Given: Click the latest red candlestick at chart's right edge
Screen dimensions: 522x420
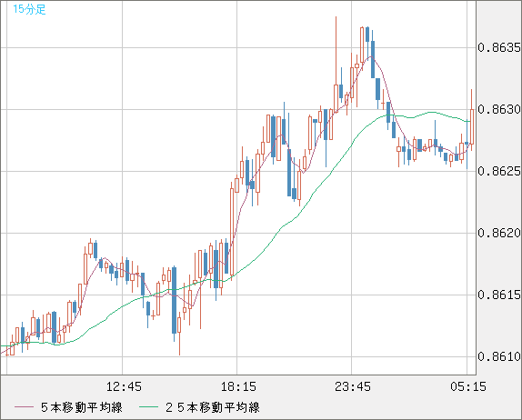Looking at the screenshot, I should 471,126.
